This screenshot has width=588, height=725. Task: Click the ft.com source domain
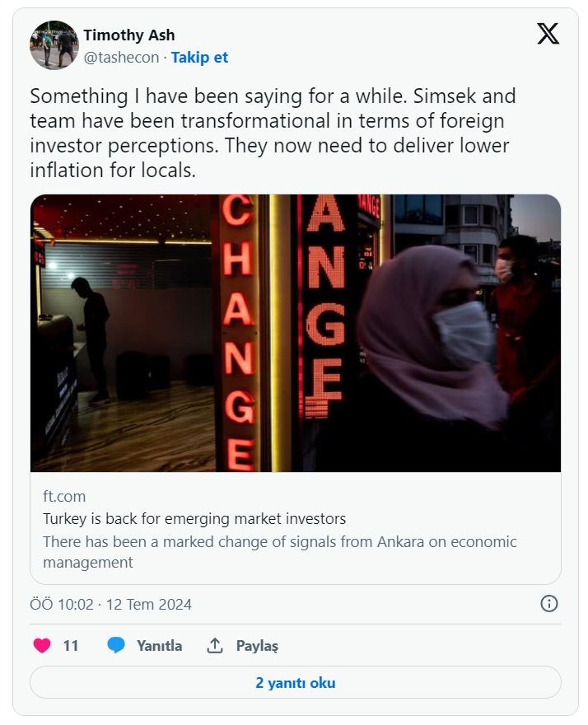(x=64, y=496)
